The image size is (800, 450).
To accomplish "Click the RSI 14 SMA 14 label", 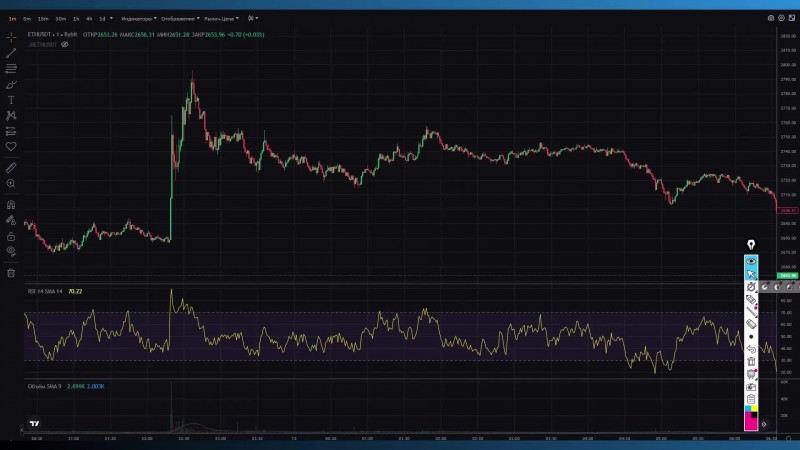I will [45, 291].
